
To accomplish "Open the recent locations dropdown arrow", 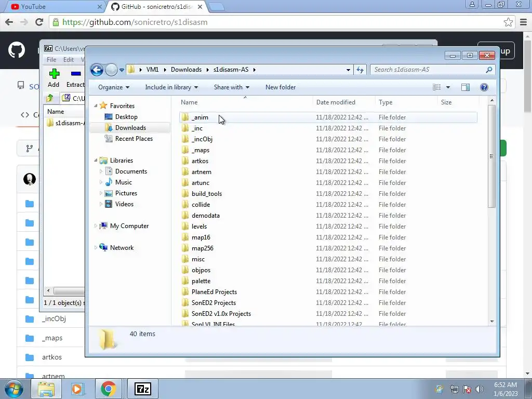I will (x=122, y=70).
